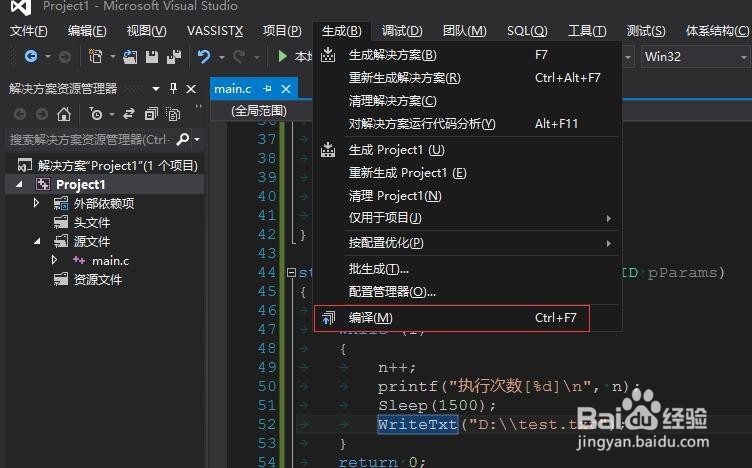The image size is (752, 468).
Task: Select 批生成(T)... entry
Action: coord(468,269)
